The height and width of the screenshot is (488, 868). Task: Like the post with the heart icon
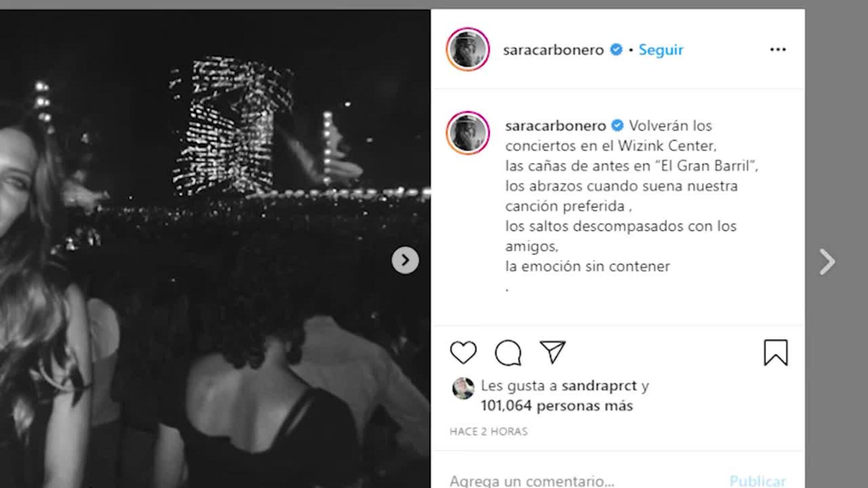pyautogui.click(x=463, y=352)
